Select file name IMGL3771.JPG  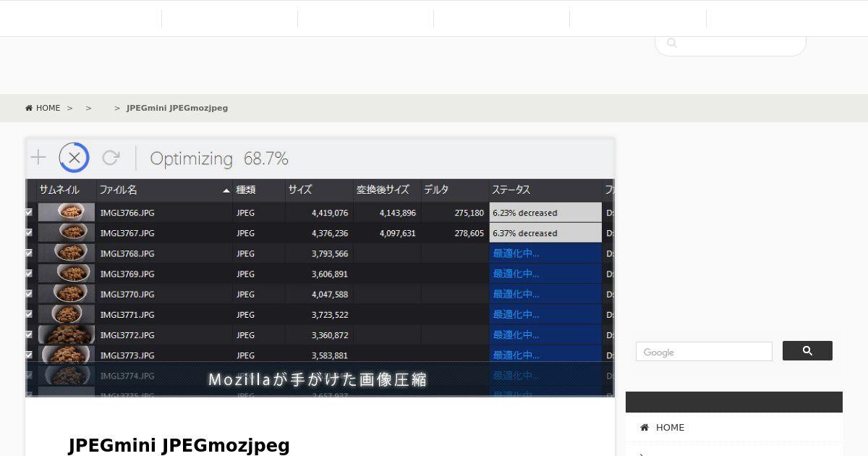pyautogui.click(x=127, y=314)
